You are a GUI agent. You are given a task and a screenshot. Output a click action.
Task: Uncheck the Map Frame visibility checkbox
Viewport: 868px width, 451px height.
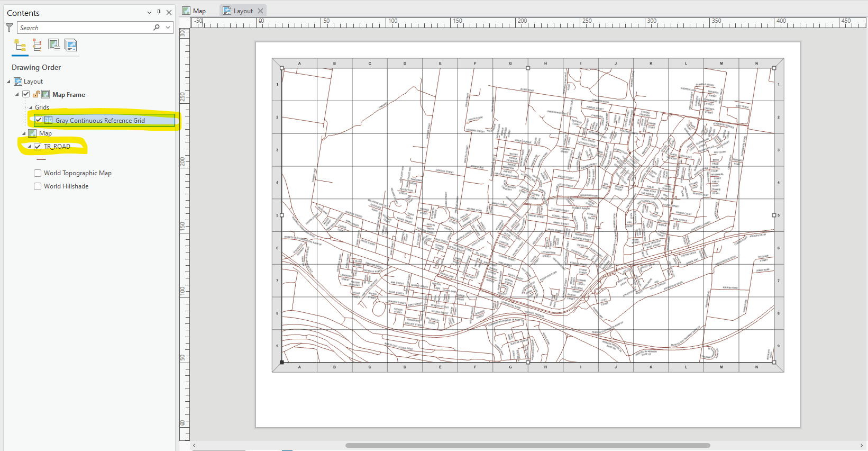coord(26,94)
